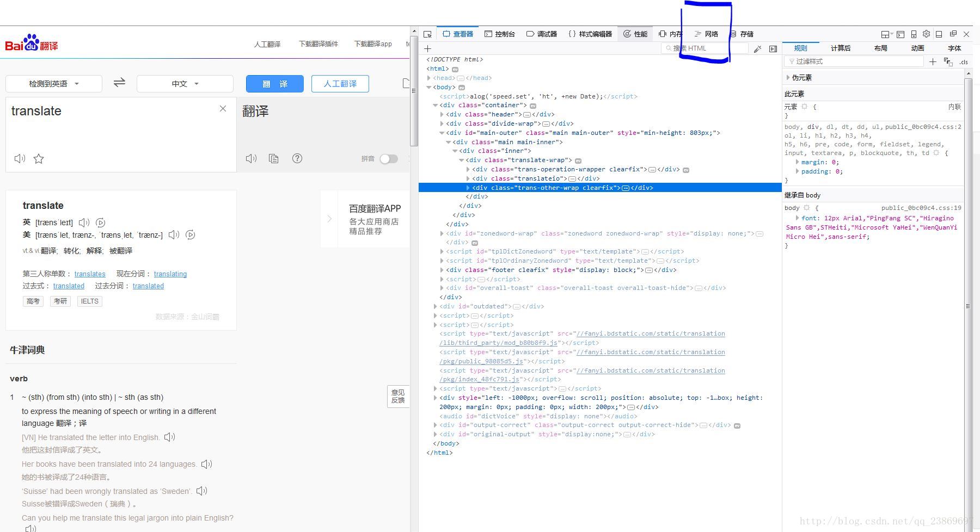Play audio for 'Her books have been translated' sentence
Viewport: 980px width, 532px height.
click(206, 464)
